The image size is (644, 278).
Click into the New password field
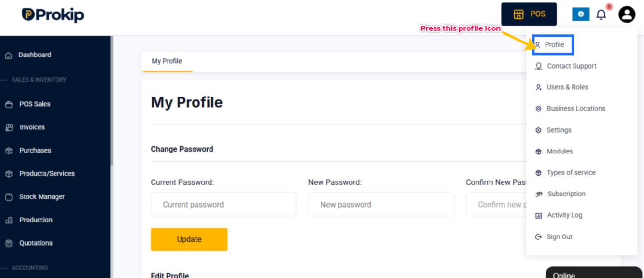[381, 205]
